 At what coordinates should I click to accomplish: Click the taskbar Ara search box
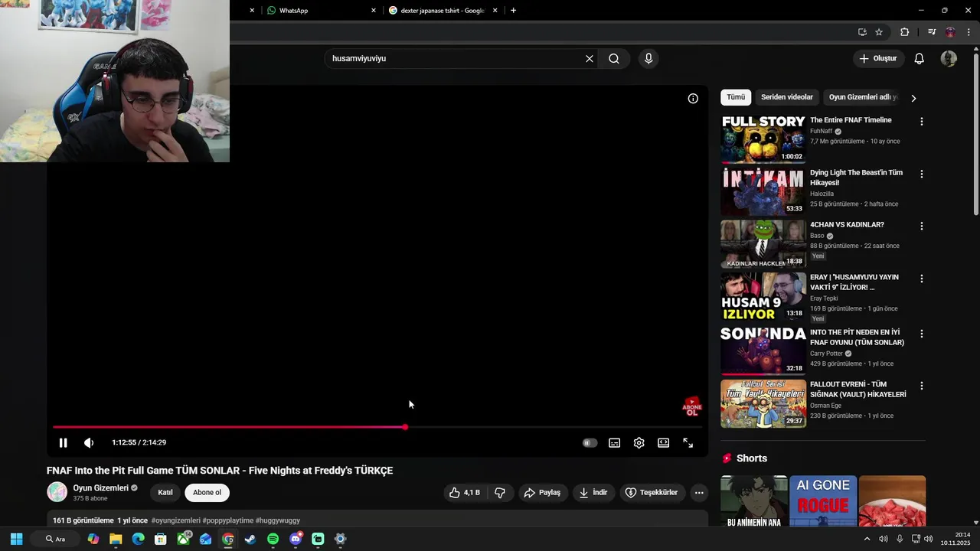pos(55,539)
